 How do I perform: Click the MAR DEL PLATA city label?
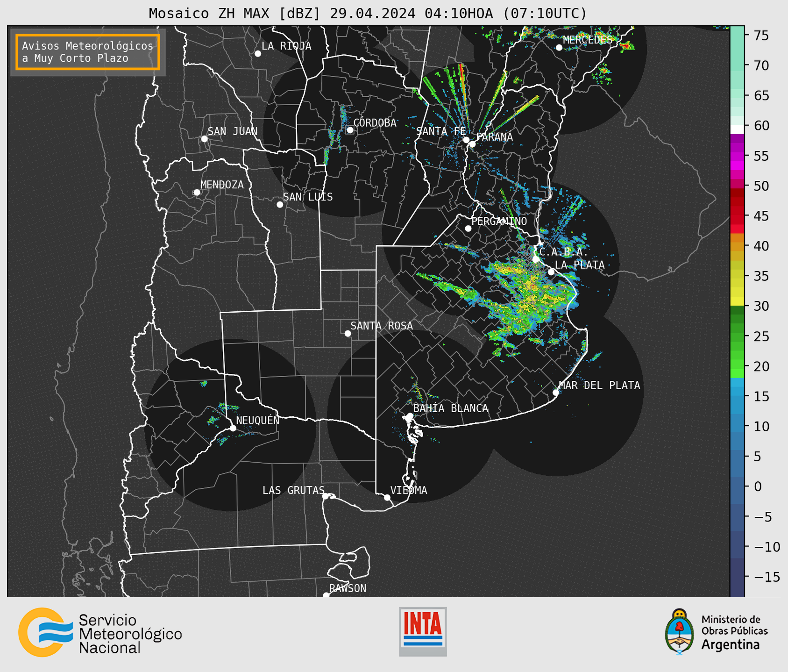point(599,385)
